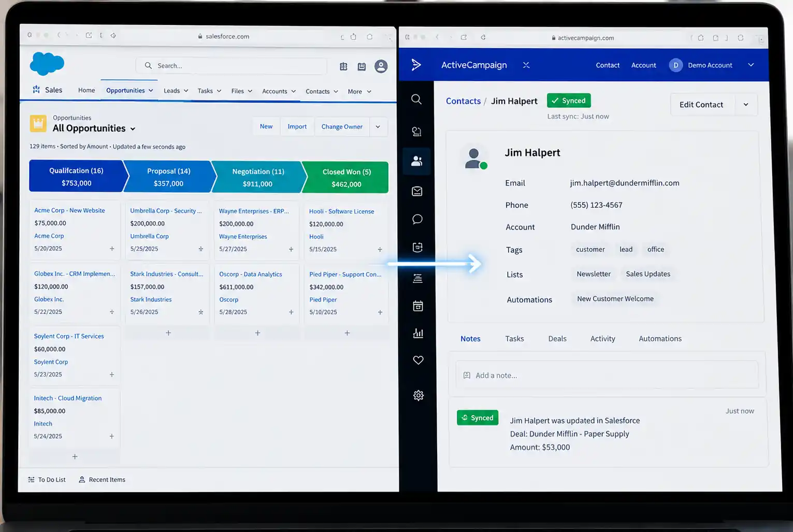Open the dropdown next to Change Owner

[x=378, y=126]
